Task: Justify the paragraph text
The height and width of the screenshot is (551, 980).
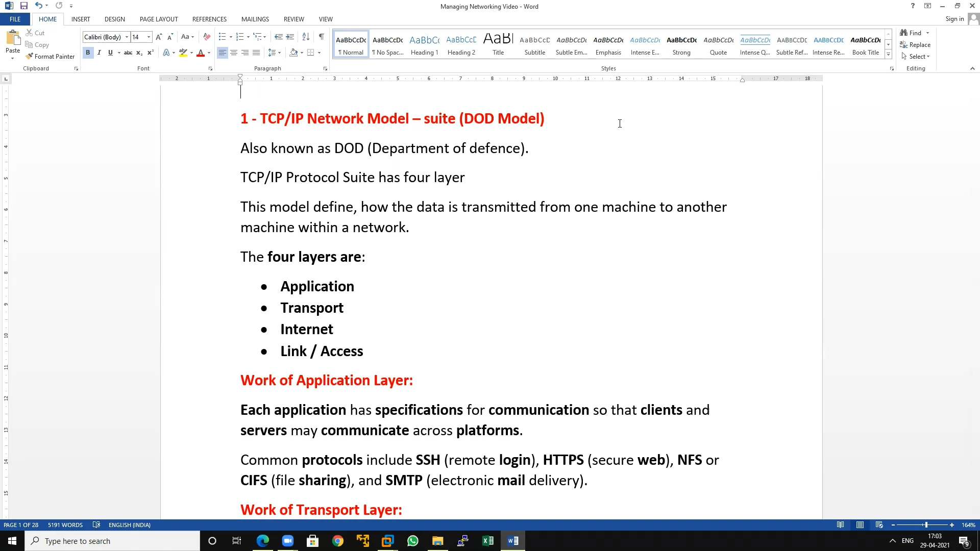Action: (256, 53)
